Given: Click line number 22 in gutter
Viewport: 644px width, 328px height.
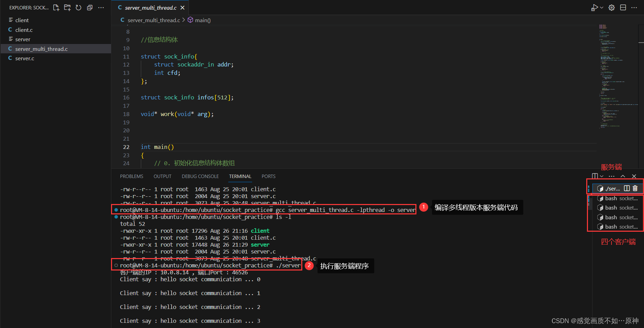Looking at the screenshot, I should click(x=126, y=147).
